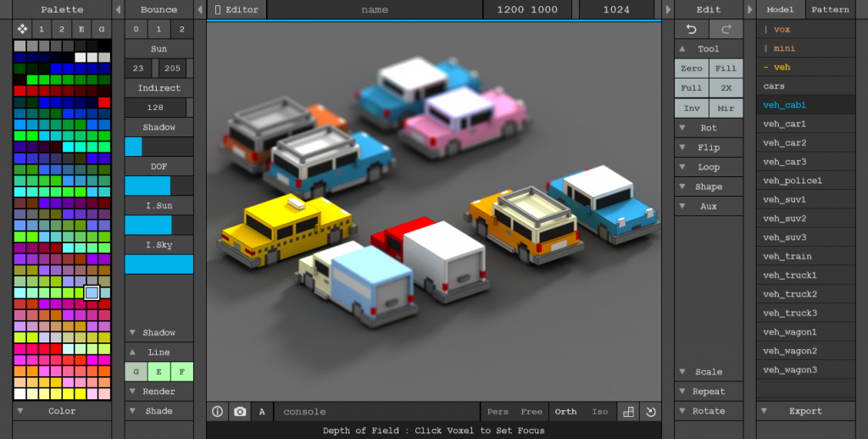Select the Model tab
868x439 pixels.
[x=780, y=10]
